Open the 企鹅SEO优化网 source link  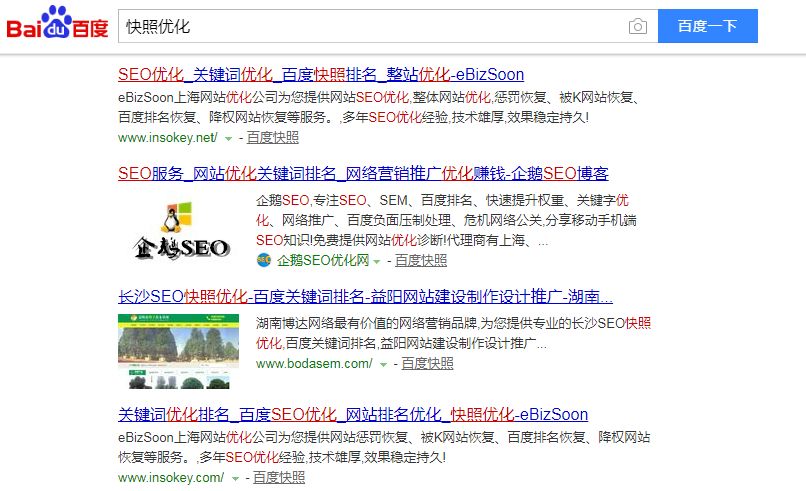(x=323, y=260)
